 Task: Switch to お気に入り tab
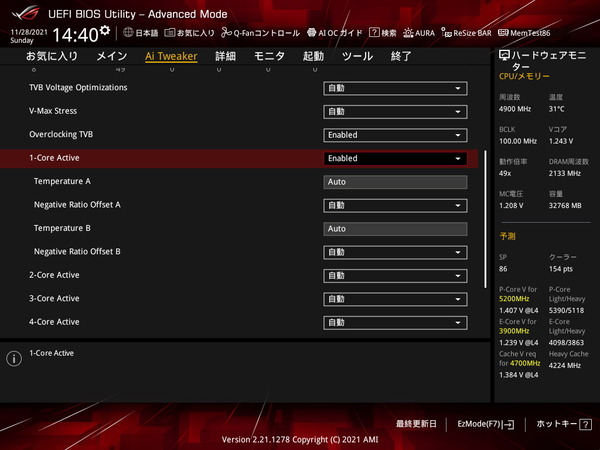[x=52, y=56]
